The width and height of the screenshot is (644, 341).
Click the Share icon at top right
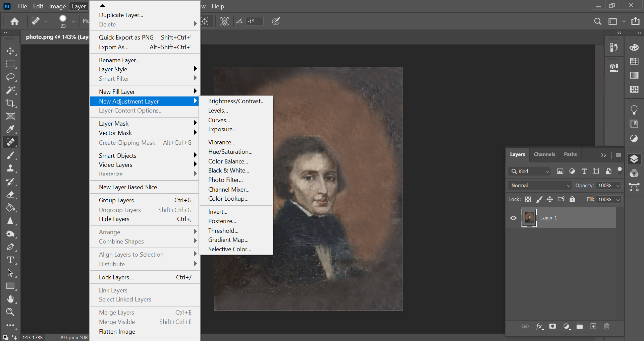pos(635,21)
